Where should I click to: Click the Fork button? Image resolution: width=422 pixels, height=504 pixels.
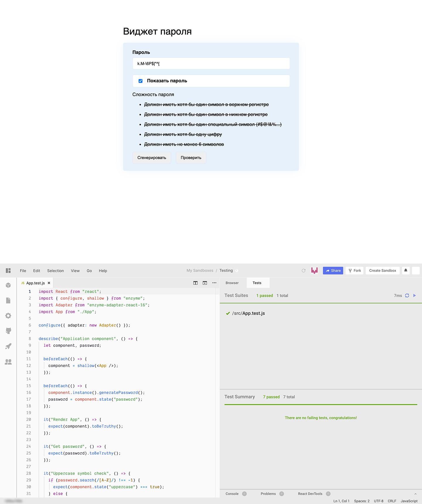click(x=355, y=271)
